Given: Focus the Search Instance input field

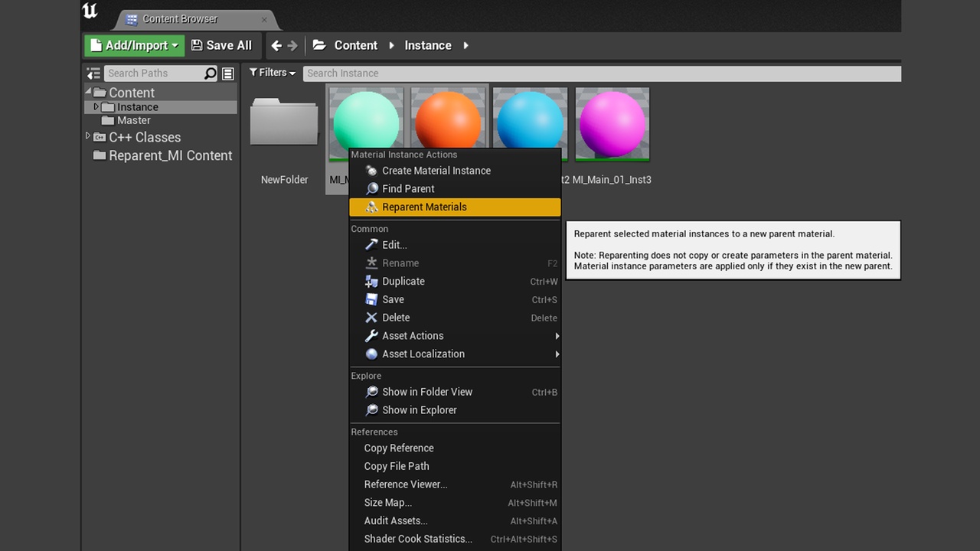Looking at the screenshot, I should tap(602, 73).
